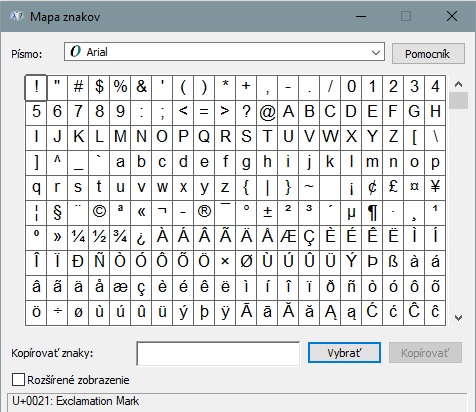This screenshot has width=476, height=412.
Task: Click scrollbar up arrow of character grid
Action: pos(458,84)
